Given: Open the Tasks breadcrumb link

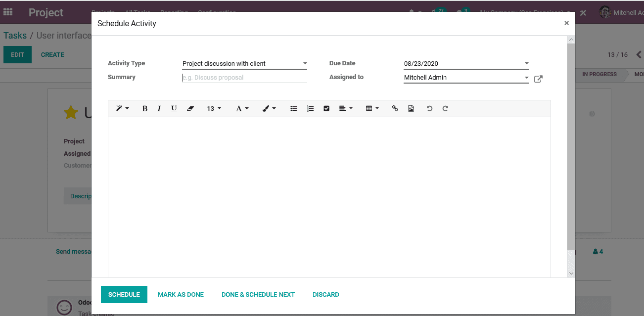Looking at the screenshot, I should pos(15,36).
